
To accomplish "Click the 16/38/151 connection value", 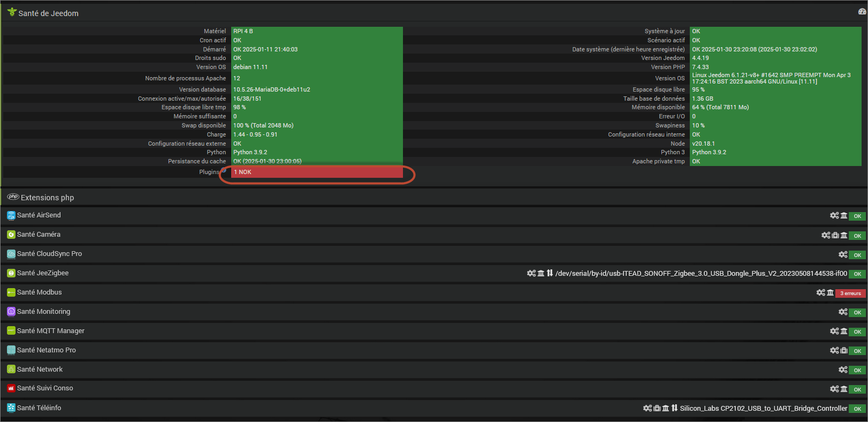I will click(x=247, y=99).
